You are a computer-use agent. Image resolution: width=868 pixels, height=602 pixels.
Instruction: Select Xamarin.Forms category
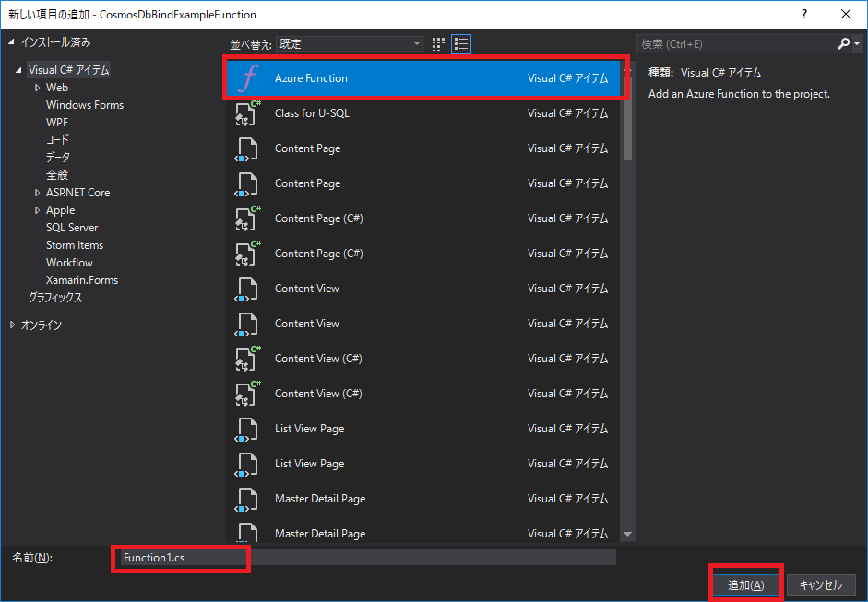point(82,280)
